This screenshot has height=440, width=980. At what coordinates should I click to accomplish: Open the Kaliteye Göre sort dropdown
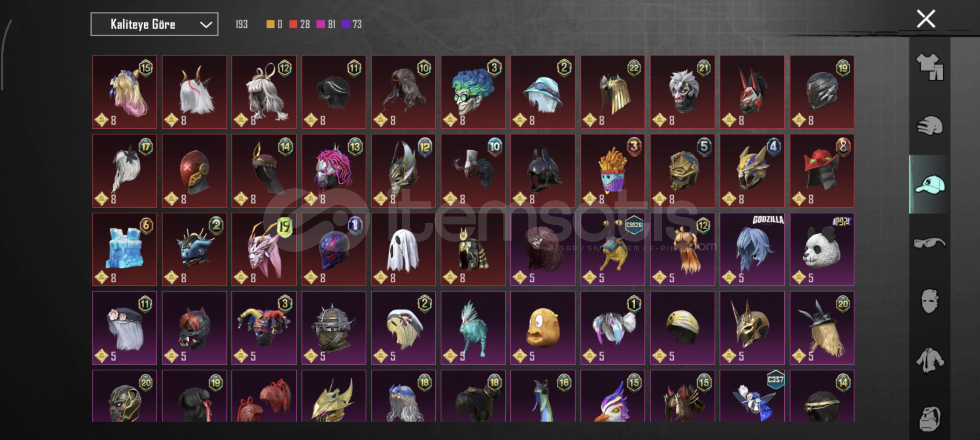click(x=154, y=24)
